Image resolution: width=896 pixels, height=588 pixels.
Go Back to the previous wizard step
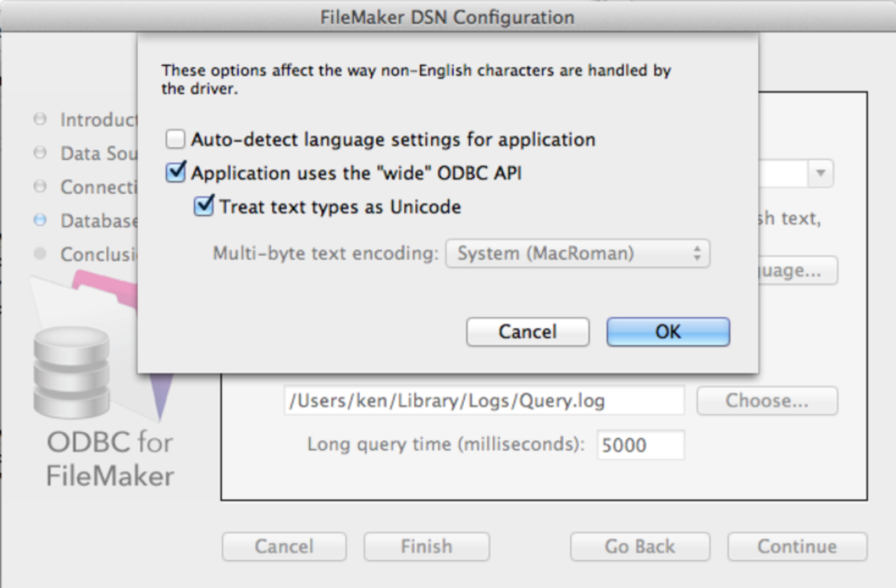pos(640,547)
